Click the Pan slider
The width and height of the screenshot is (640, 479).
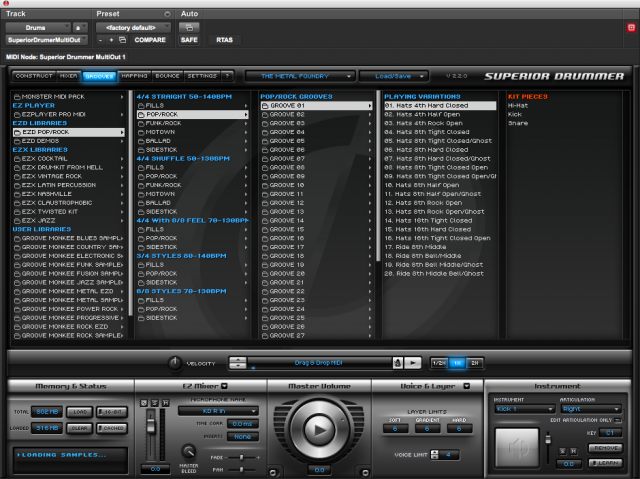click(242, 470)
